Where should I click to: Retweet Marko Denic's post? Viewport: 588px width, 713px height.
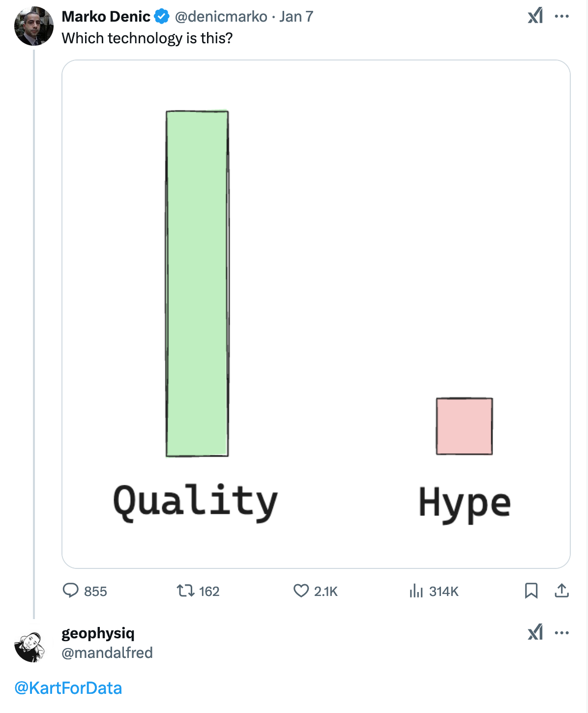(186, 591)
